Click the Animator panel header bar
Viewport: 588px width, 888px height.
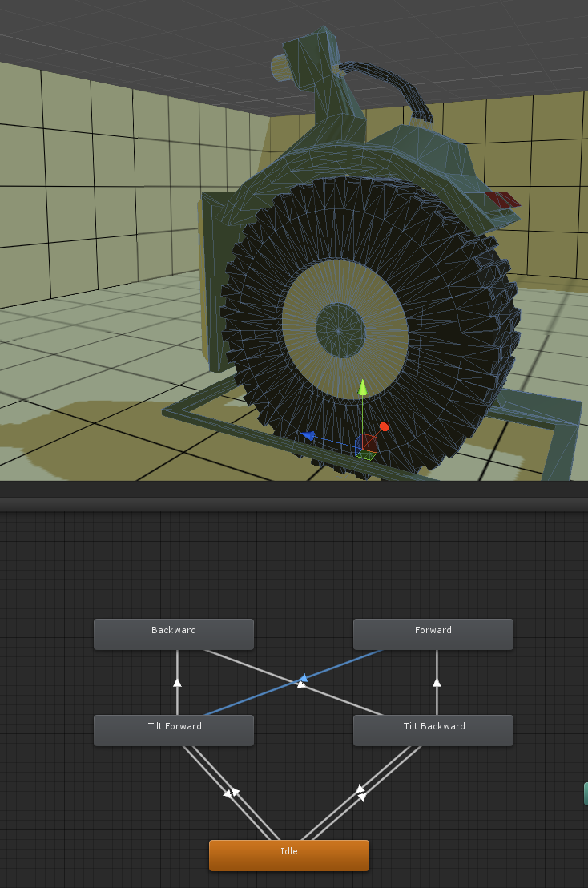[x=294, y=504]
